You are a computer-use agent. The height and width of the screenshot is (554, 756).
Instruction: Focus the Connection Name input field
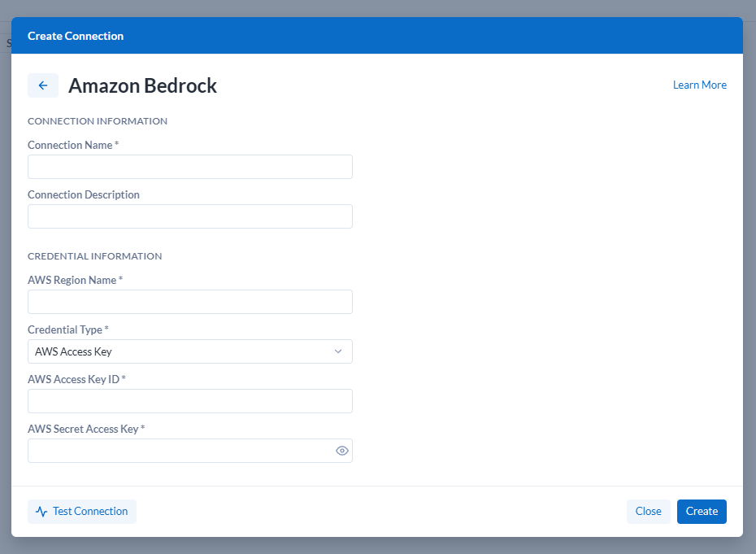tap(190, 167)
